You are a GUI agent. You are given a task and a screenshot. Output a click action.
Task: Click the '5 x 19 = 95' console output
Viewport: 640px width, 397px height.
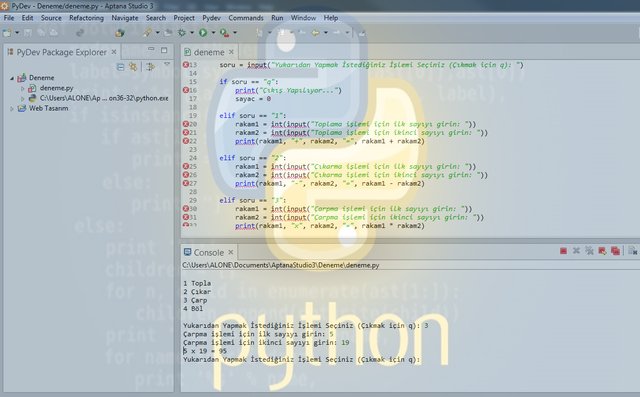click(204, 351)
